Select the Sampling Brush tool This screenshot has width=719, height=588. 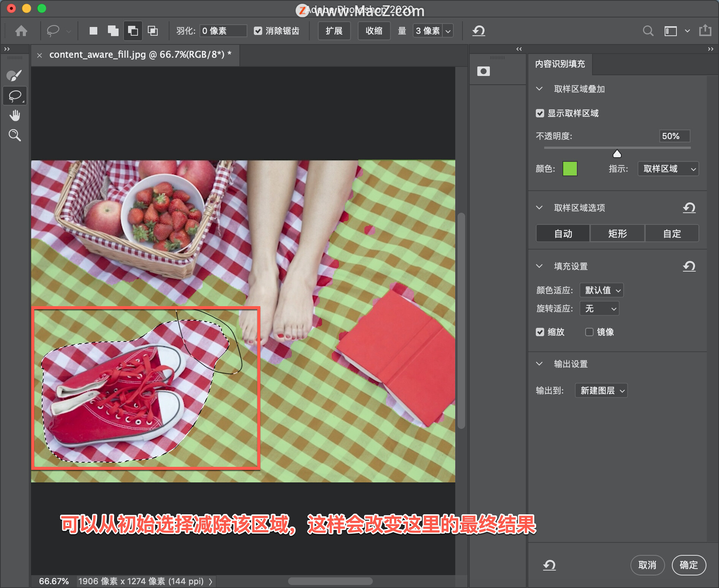(14, 76)
